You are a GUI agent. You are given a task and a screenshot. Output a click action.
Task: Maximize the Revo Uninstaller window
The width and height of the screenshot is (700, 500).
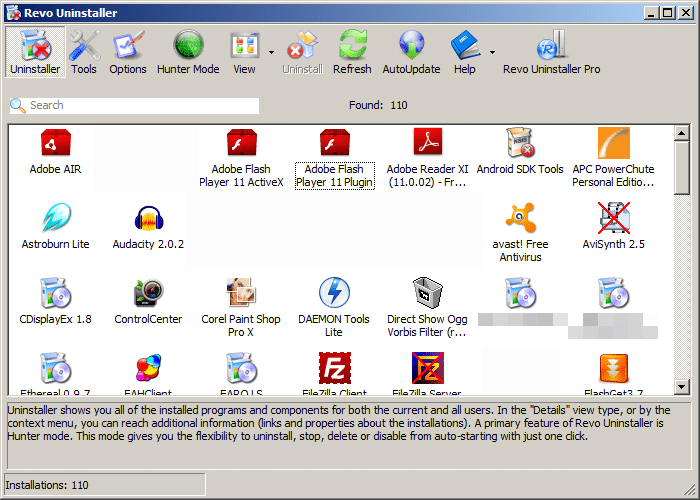[x=668, y=12]
